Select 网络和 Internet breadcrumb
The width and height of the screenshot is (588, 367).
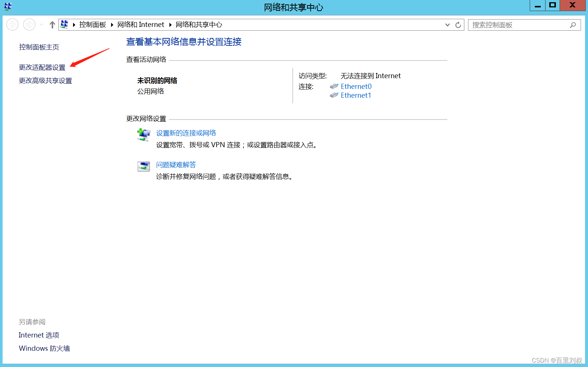pyautogui.click(x=141, y=25)
